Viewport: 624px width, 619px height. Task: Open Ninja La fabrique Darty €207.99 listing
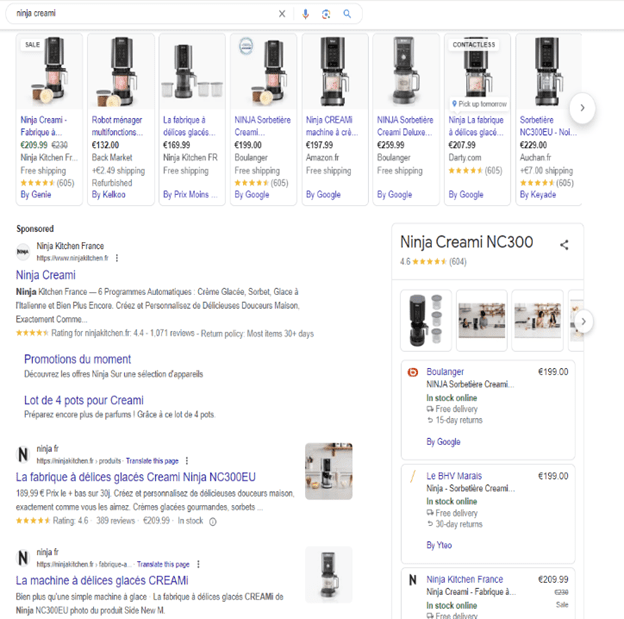[x=478, y=119]
